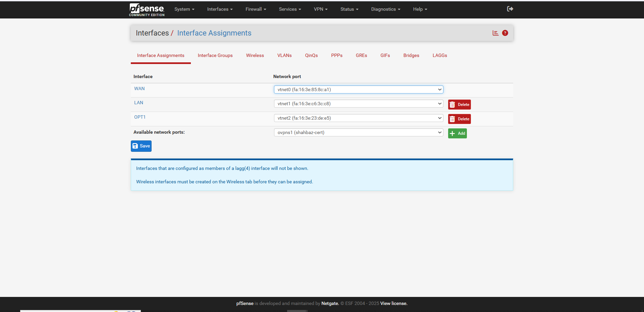644x312 pixels.
Task: Open the WAN interface link
Action: [140, 89]
